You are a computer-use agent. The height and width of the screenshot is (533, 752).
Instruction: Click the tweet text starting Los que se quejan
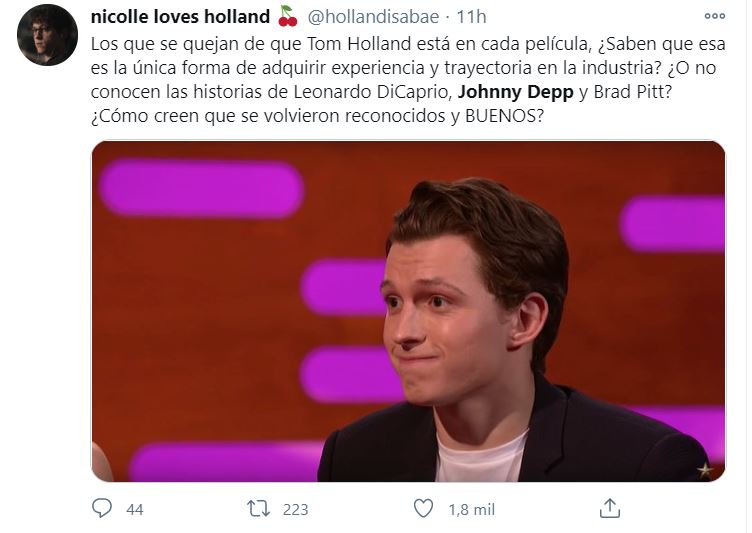(x=408, y=80)
